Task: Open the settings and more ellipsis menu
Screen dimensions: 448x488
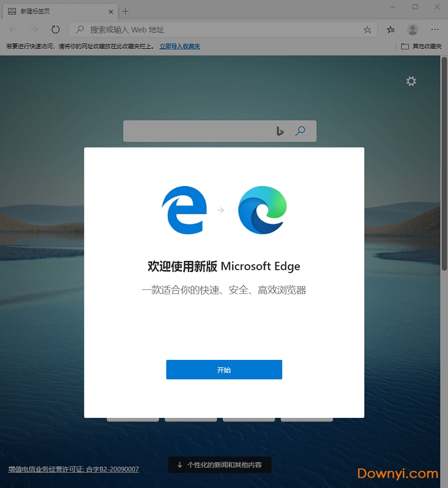Action: coord(435,29)
